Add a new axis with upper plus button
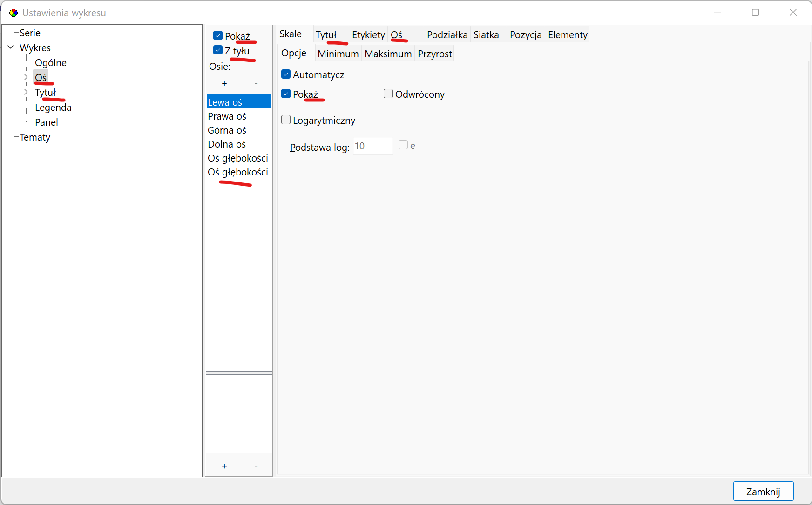This screenshot has width=812, height=505. [224, 83]
